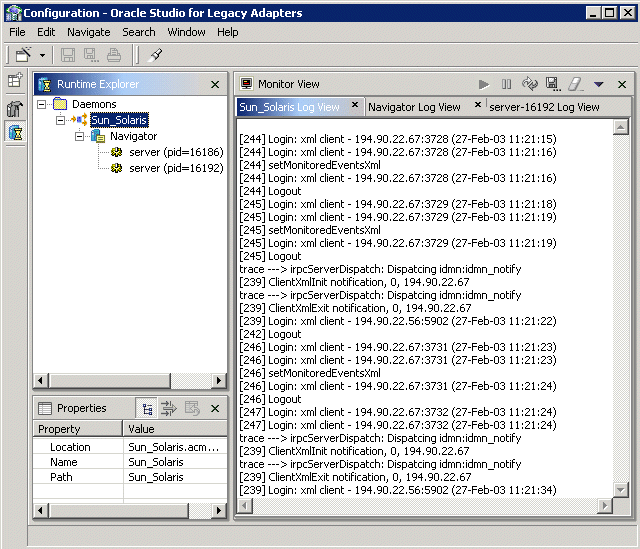Screen dimensions: 640x549
Task: Click the Refresh icon in Monitor View
Action: [x=530, y=84]
